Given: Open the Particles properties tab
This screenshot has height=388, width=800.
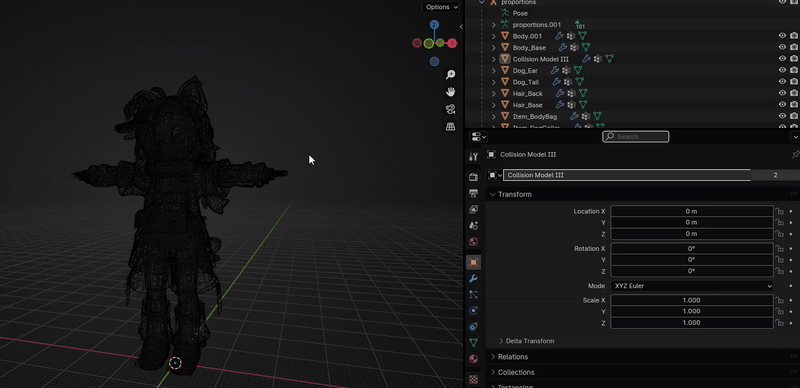Looking at the screenshot, I should click(473, 295).
